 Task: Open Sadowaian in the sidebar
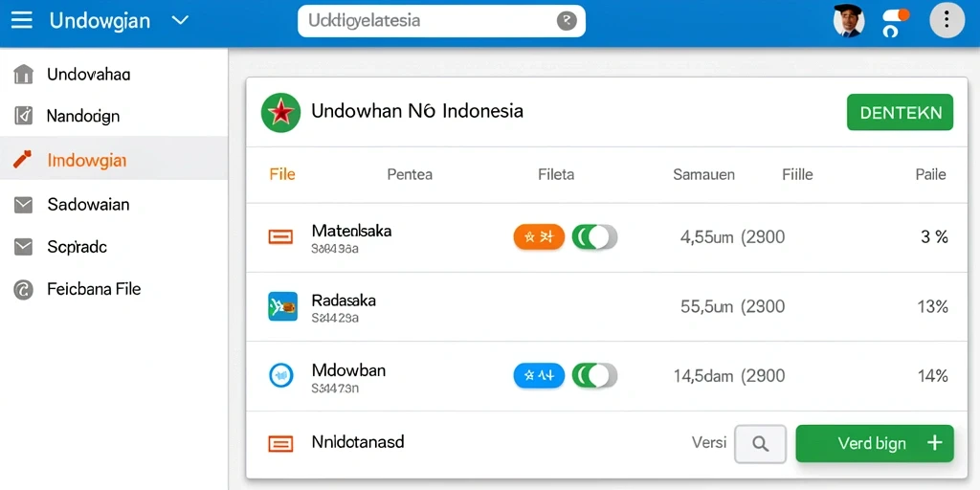pos(114,205)
